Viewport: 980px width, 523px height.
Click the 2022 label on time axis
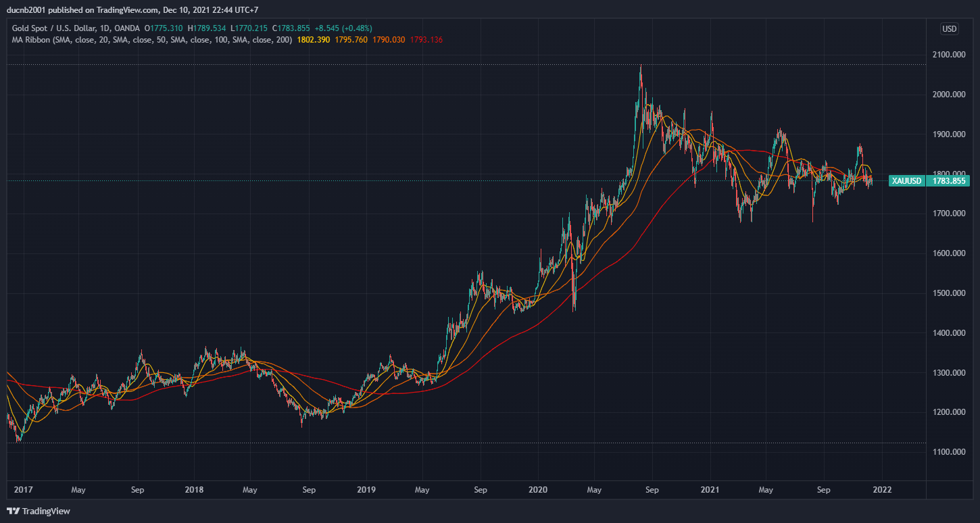coord(882,489)
